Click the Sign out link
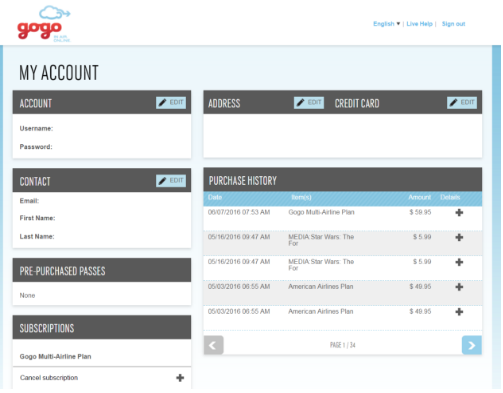Viewport: 503px width, 393px height. coord(453,24)
